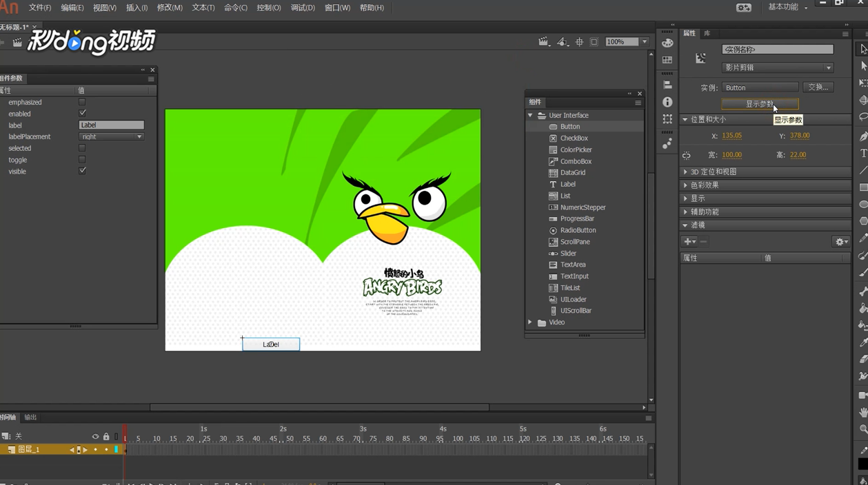Click the clip content outside stage icon
This screenshot has height=485, width=868.
(594, 42)
